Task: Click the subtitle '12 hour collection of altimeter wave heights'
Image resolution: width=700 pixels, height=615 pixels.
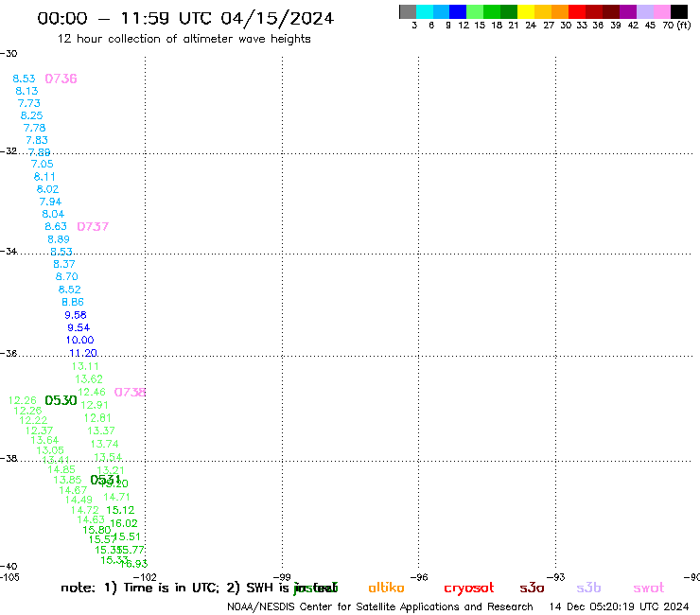Action: pos(184,39)
